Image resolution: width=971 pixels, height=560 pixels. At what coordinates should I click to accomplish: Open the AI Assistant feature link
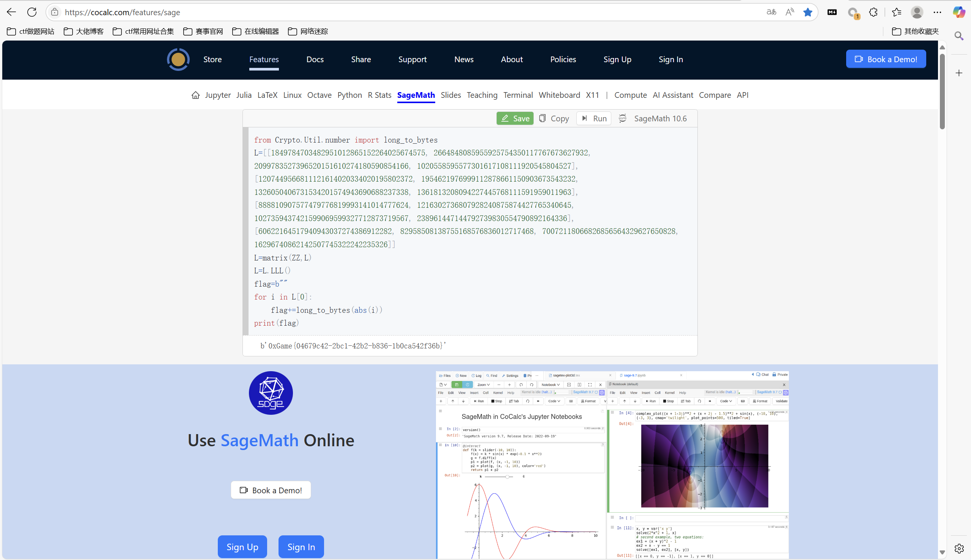(x=673, y=95)
